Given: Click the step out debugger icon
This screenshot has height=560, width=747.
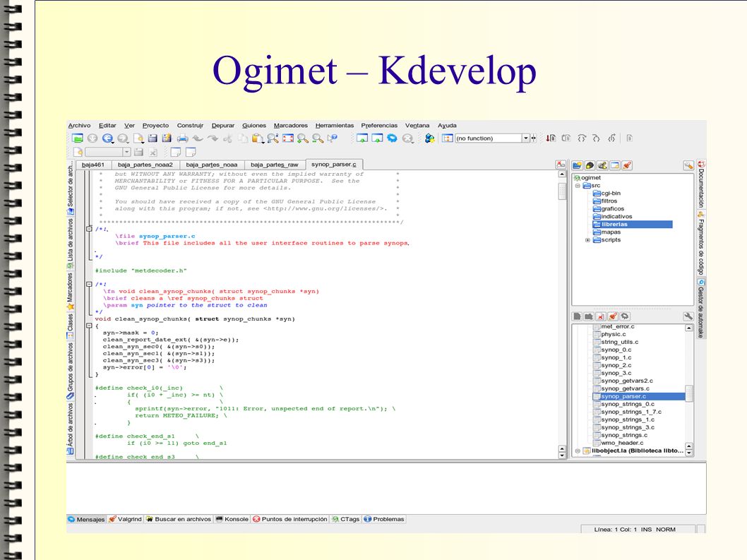Looking at the screenshot, I should point(611,138).
